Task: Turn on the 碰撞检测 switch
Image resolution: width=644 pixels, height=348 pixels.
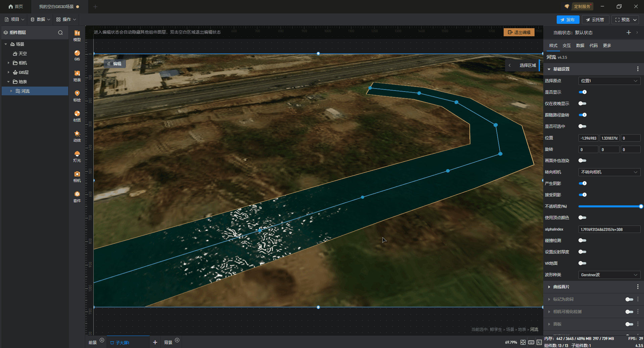Action: pyautogui.click(x=583, y=240)
